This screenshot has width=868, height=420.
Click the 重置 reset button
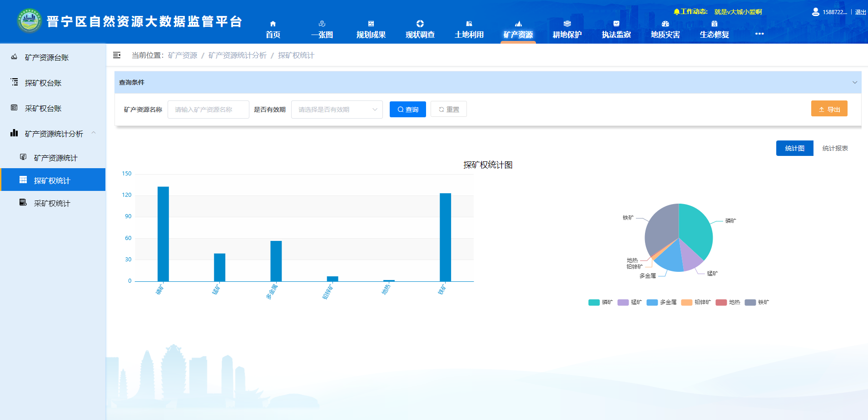(x=449, y=110)
